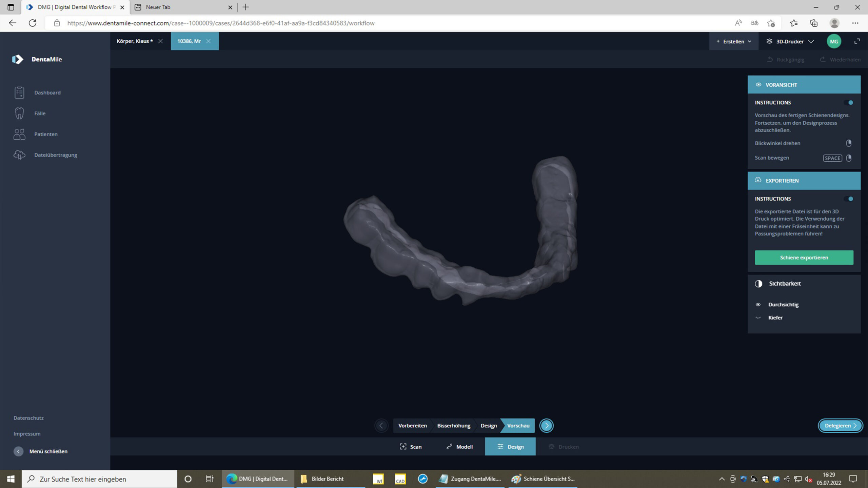Show the Kiefer jaw model
The height and width of the screenshot is (488, 868).
[758, 318]
